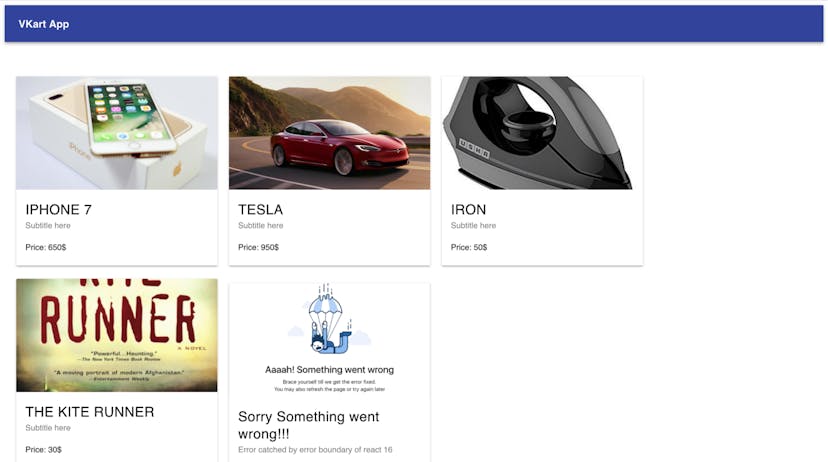The height and width of the screenshot is (462, 828).
Task: Click the Kite Runner price 30$
Action: point(43,449)
